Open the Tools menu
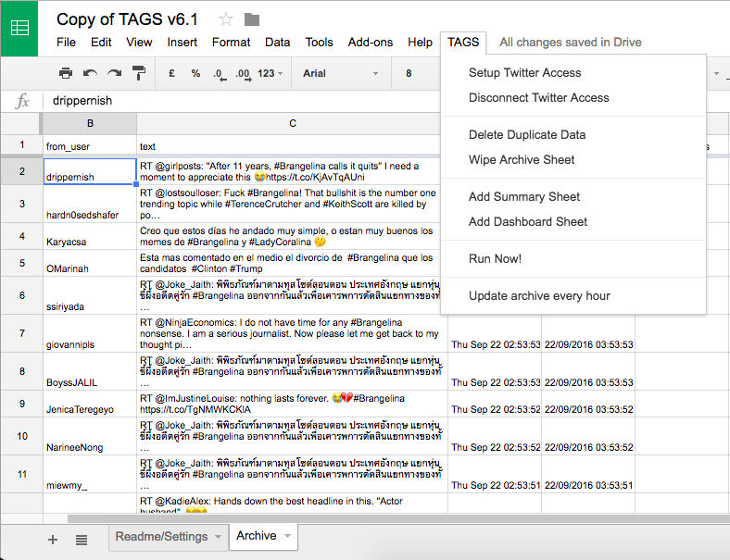 pos(319,43)
